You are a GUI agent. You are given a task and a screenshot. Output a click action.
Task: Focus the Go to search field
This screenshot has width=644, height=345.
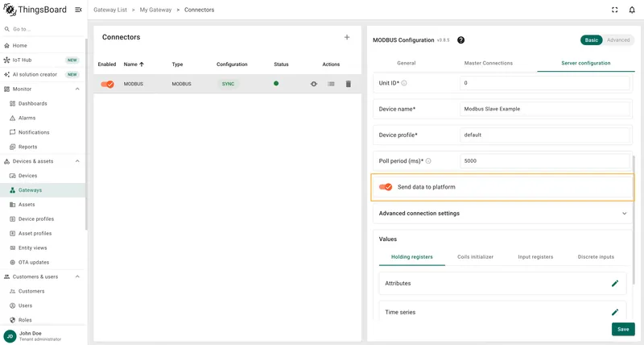(x=43, y=29)
